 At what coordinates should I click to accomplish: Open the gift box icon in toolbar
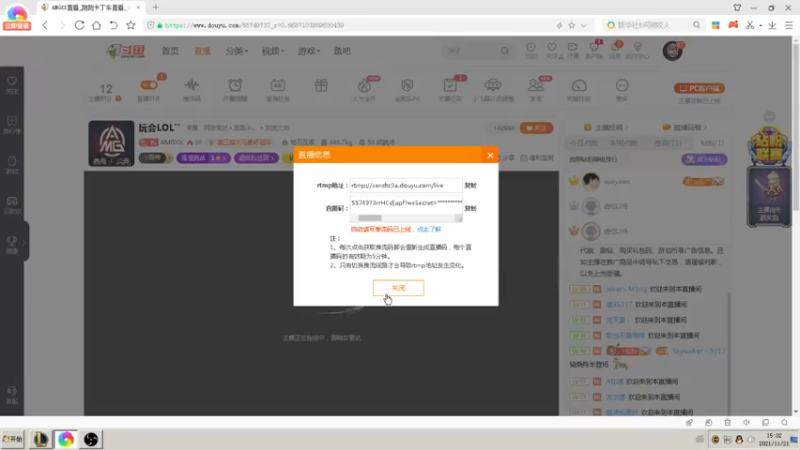[321, 85]
